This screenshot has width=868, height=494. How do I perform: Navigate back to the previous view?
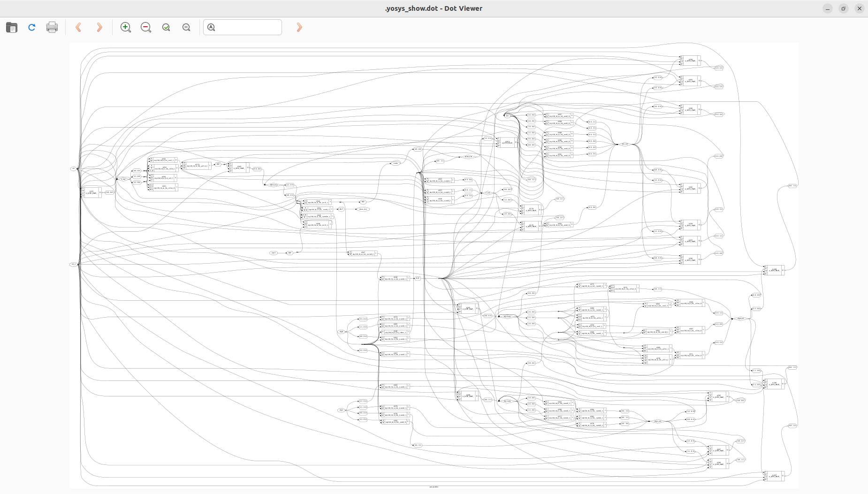coord(78,27)
